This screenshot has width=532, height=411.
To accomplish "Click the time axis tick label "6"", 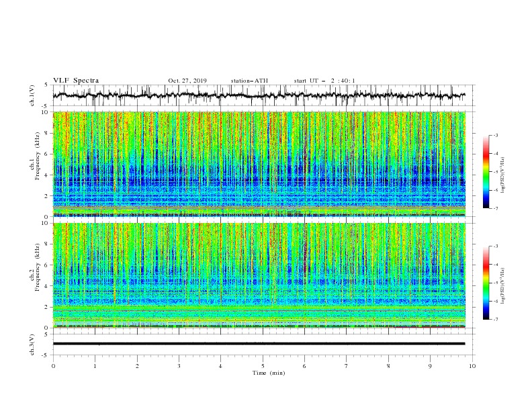I will 304,366.
